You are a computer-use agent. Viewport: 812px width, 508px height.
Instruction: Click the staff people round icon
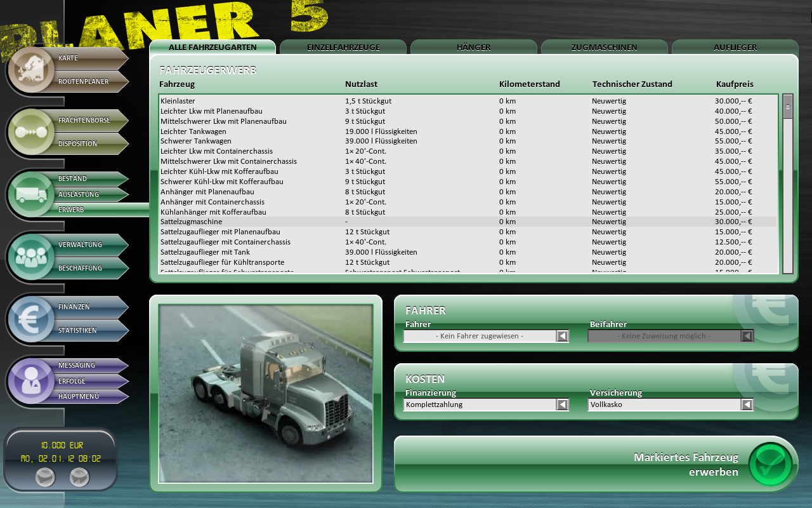pos(30,257)
